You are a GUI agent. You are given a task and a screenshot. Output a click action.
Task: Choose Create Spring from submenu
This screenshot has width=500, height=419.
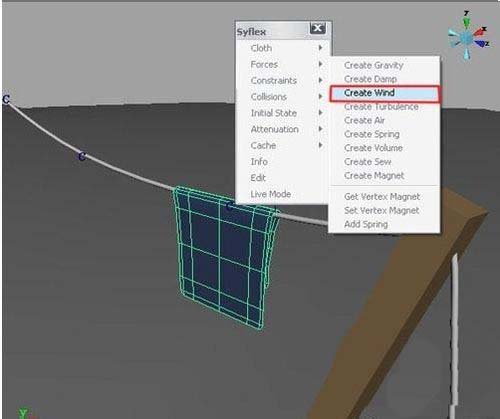point(372,134)
